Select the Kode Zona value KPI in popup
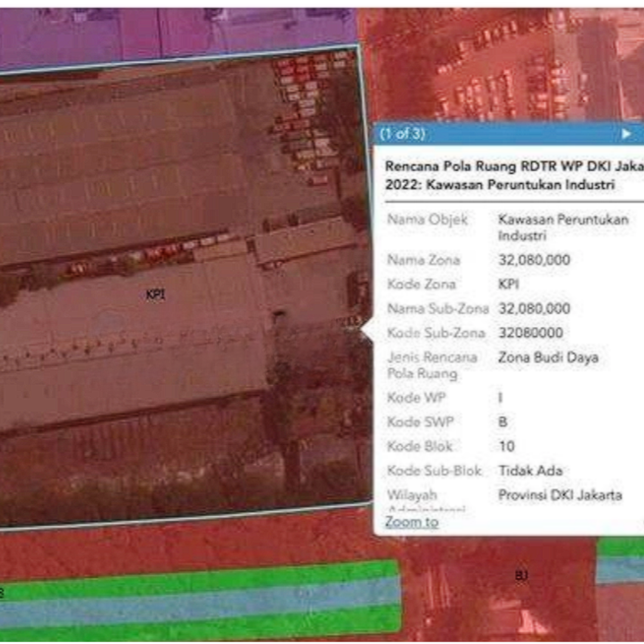The image size is (644, 644). click(x=509, y=284)
